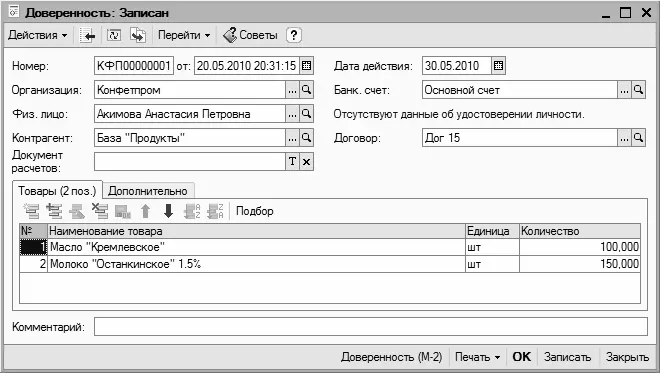Select row Молоко "Останкинское" 1.5%

[x=330, y=264]
